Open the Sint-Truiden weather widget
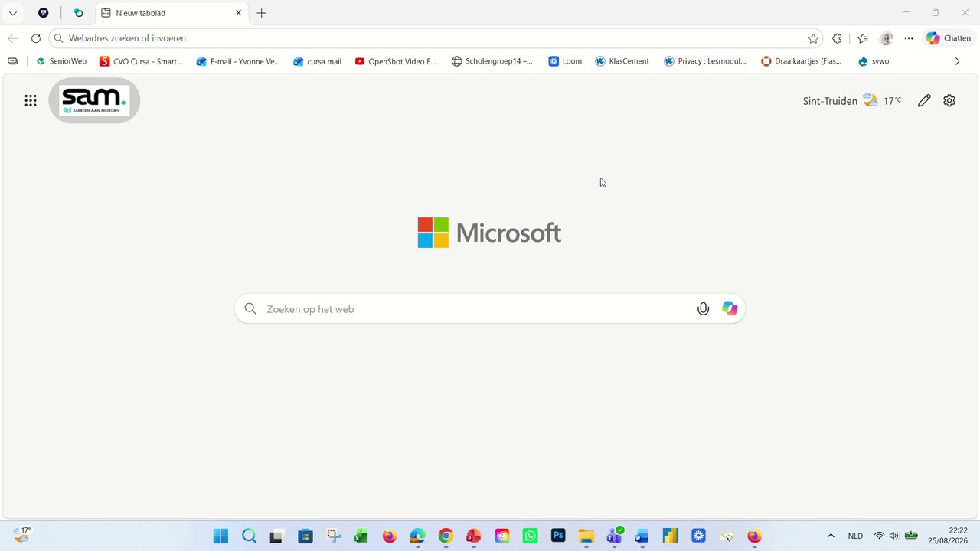The width and height of the screenshot is (980, 551). pos(851,100)
